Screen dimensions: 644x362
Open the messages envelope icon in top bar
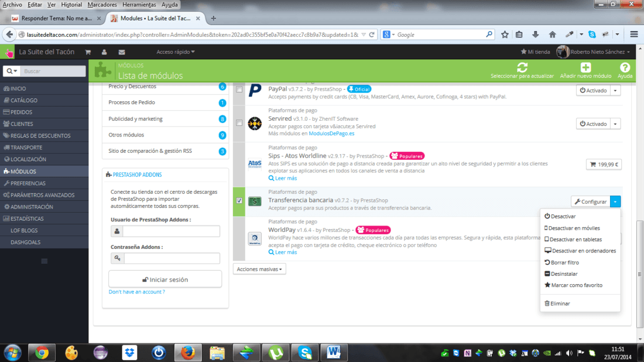122,52
